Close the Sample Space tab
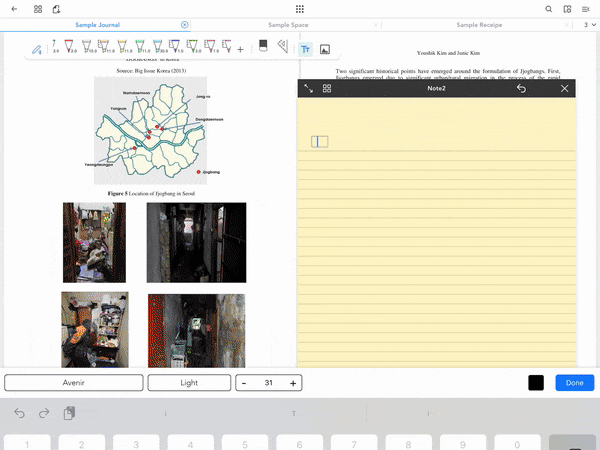The width and height of the screenshot is (600, 450). click(375, 25)
